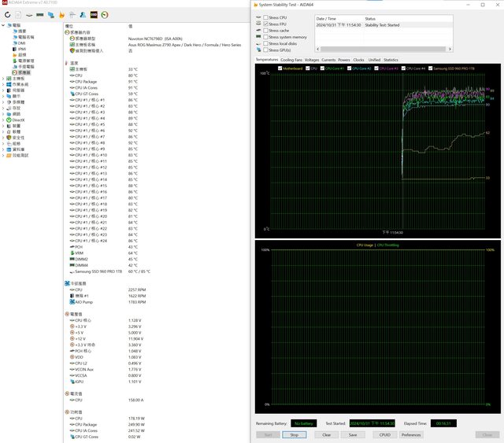Click the user profile toolbar icon
This screenshot has height=443, width=504.
[x=83, y=15]
